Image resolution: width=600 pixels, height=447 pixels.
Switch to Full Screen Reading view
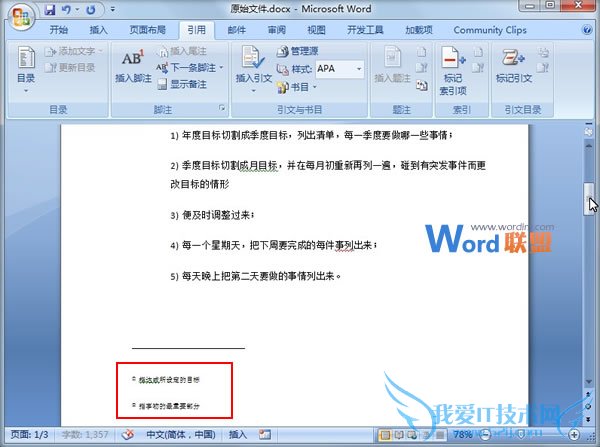[x=399, y=435]
